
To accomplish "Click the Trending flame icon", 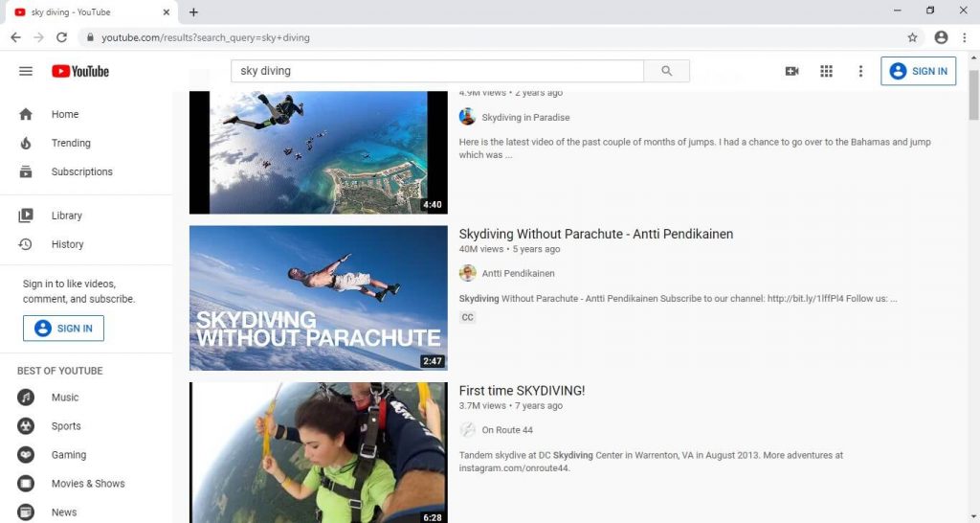I will point(26,144).
